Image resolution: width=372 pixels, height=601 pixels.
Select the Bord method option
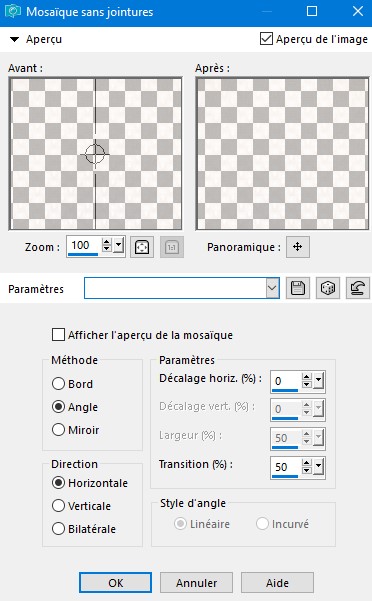[x=58, y=384]
